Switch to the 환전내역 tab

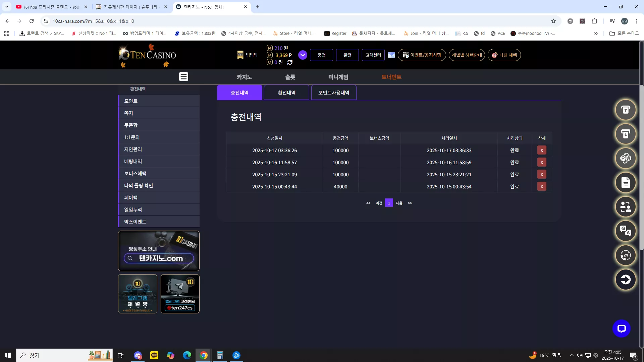[x=286, y=93]
